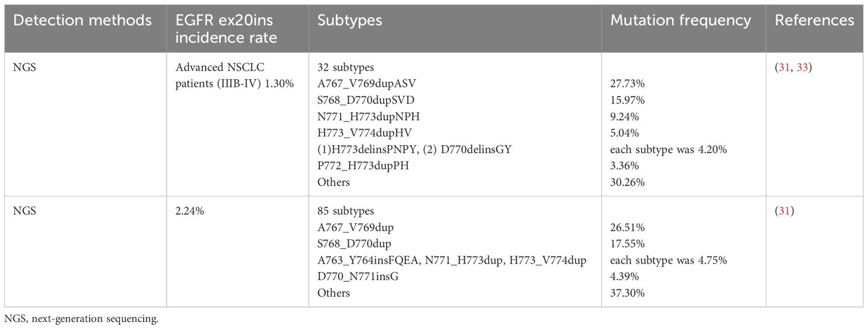
Task: Click reference link 31 in first row
Action: [x=788, y=68]
